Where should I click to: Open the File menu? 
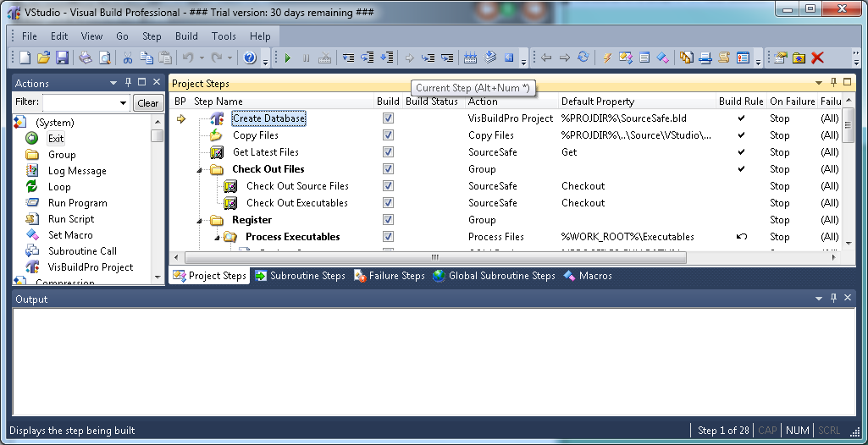click(x=30, y=36)
